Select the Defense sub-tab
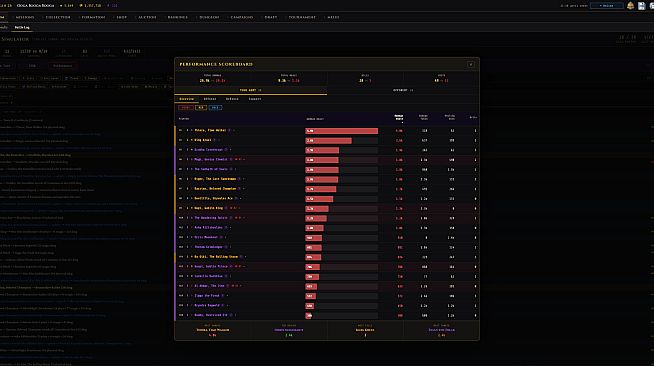Image resolution: width=654 pixels, height=366 pixels. [x=232, y=99]
